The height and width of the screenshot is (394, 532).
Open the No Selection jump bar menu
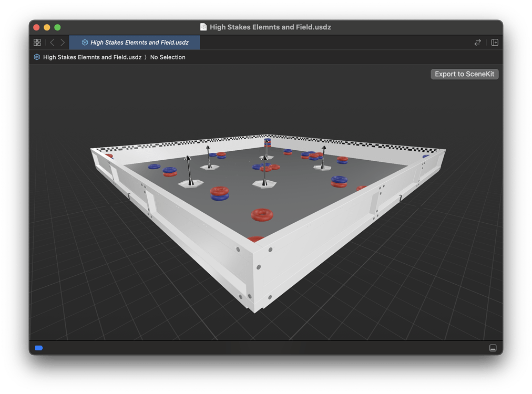[x=168, y=57]
